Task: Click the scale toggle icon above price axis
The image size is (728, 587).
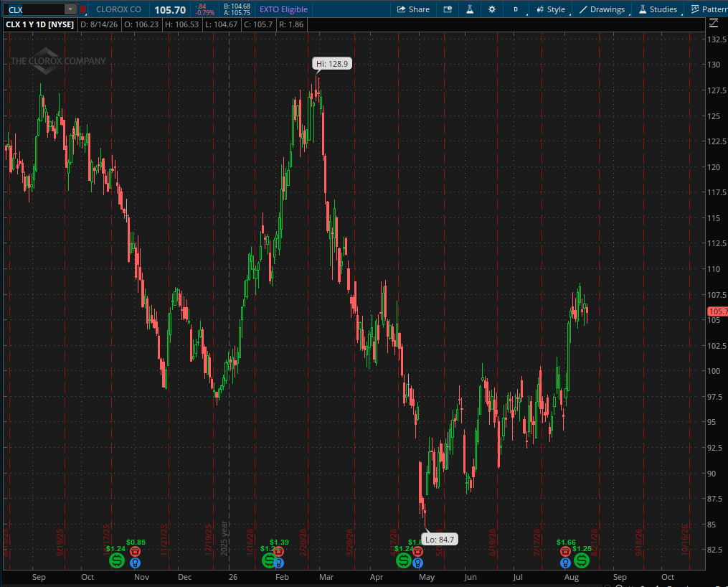Action: 713,23
